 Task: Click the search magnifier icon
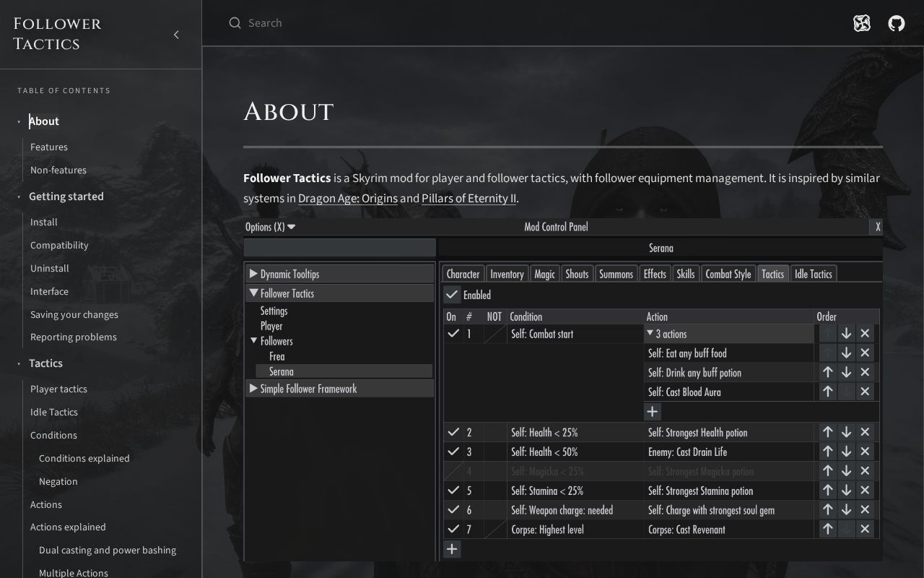235,23
